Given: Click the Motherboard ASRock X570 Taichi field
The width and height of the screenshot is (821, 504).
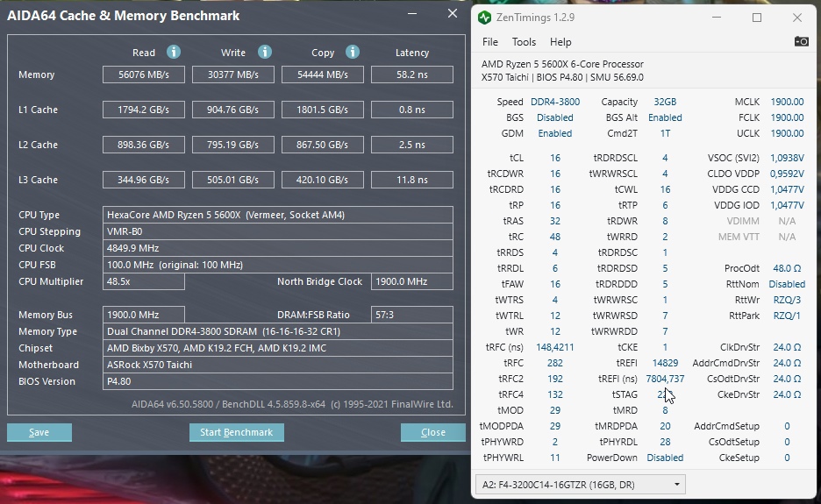Looking at the screenshot, I should point(278,365).
